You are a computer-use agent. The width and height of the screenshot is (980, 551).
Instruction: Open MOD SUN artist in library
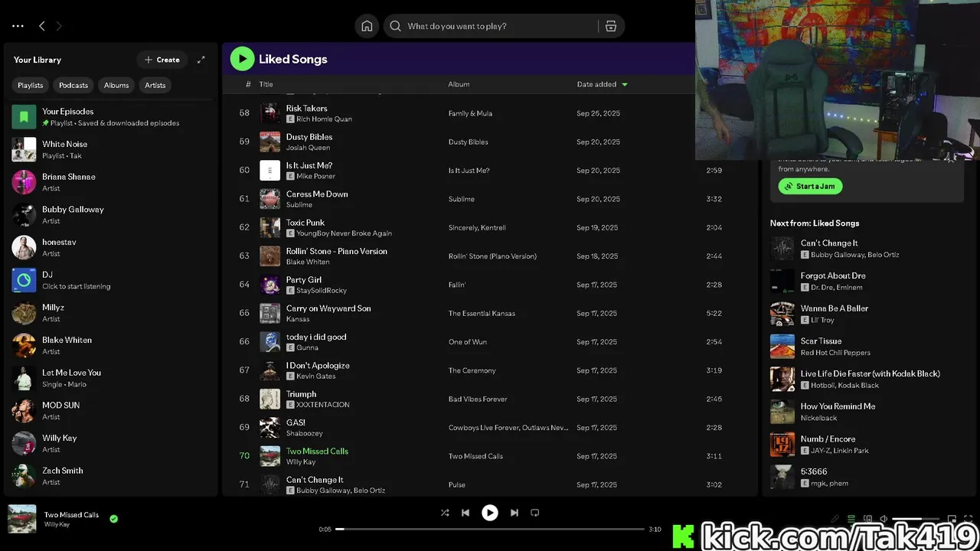[x=111, y=411]
